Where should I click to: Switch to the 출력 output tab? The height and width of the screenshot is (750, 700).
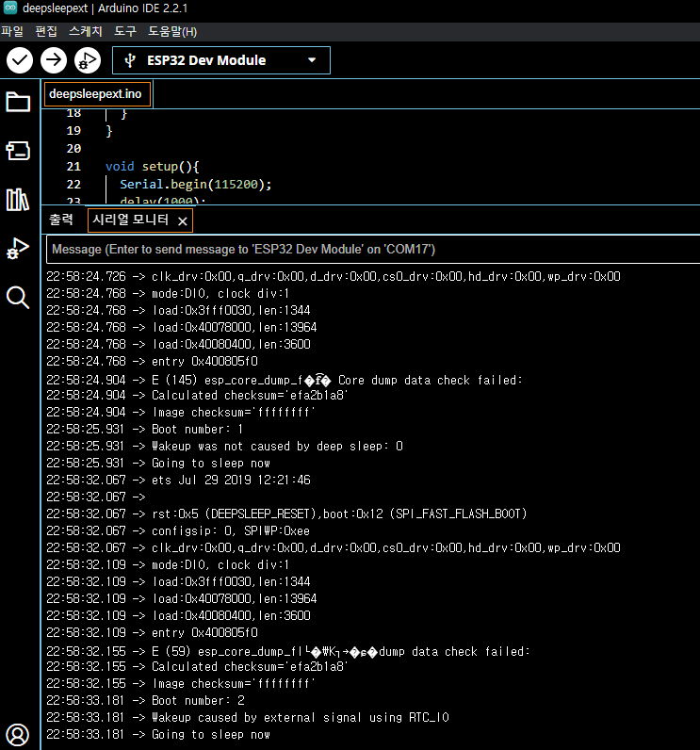click(x=61, y=220)
